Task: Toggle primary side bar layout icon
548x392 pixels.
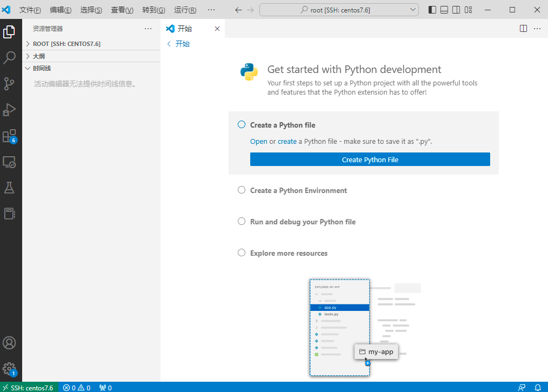Action: [432, 10]
